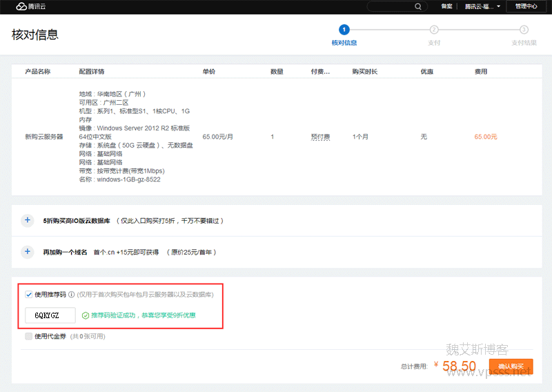The height and width of the screenshot is (392, 552).
Task: Click the plus icon for 高IO版云数据库 offer
Action: pos(28,220)
